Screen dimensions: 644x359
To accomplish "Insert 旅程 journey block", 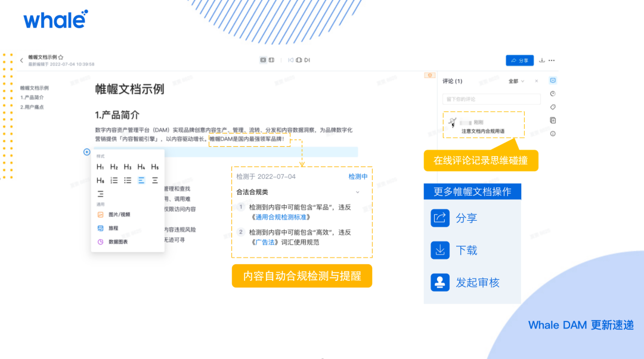I will pos(108,228).
